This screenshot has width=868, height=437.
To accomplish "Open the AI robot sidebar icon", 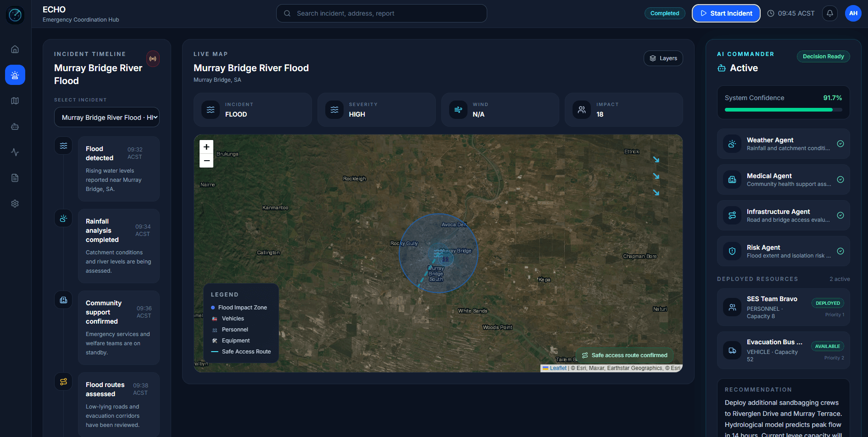I will [x=15, y=126].
